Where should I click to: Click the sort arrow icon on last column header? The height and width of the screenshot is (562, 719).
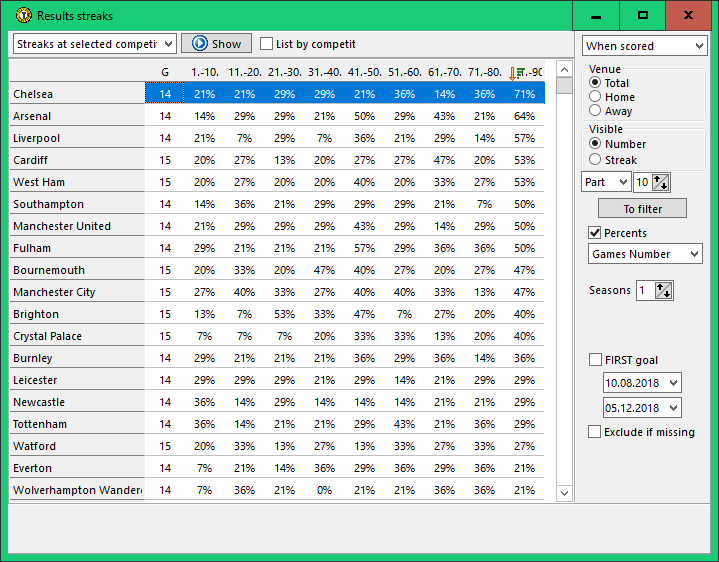click(515, 72)
